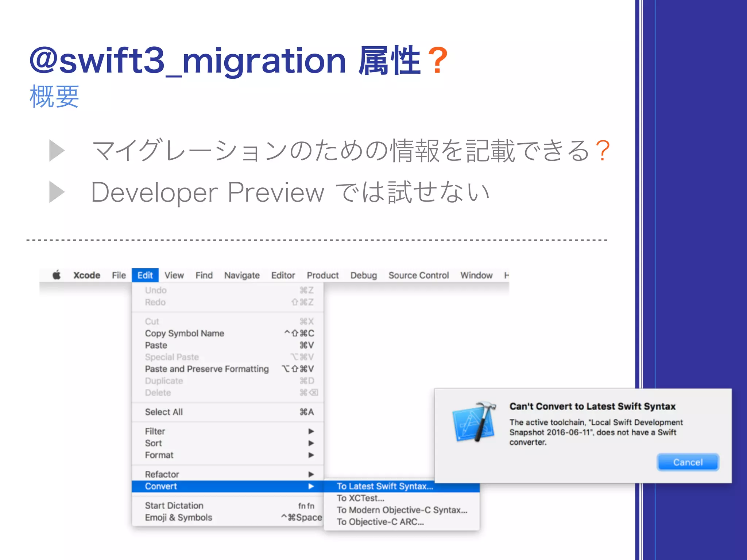The height and width of the screenshot is (560, 747).
Task: Expand the Filter submenu arrow
Action: (x=311, y=431)
